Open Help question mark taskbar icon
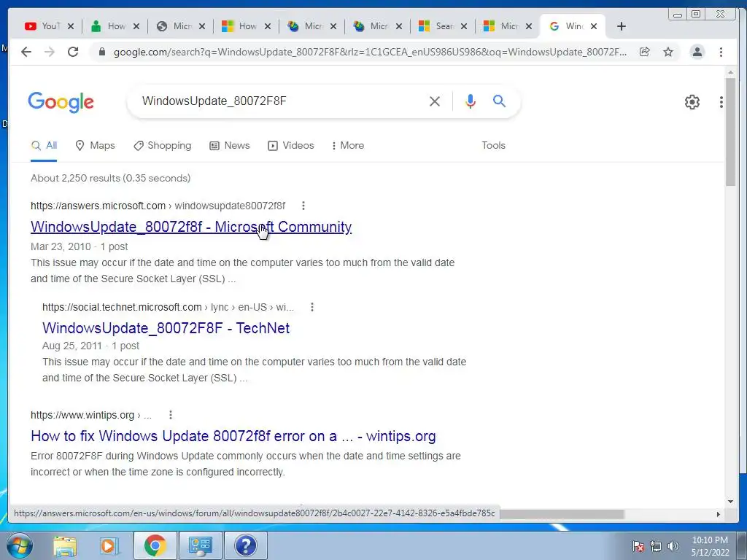The width and height of the screenshot is (747, 560). point(245,545)
